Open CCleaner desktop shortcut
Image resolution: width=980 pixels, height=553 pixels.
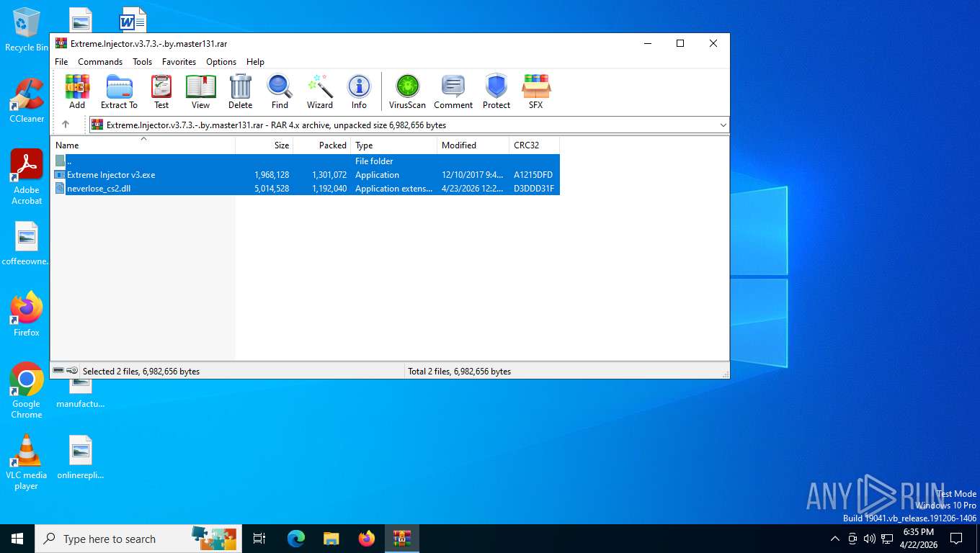(x=27, y=101)
